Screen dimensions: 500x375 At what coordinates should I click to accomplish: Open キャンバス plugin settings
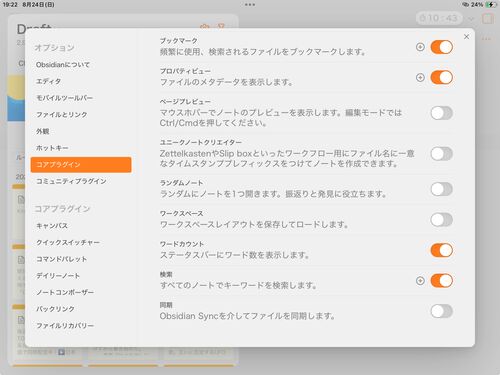pyautogui.click(x=81, y=226)
